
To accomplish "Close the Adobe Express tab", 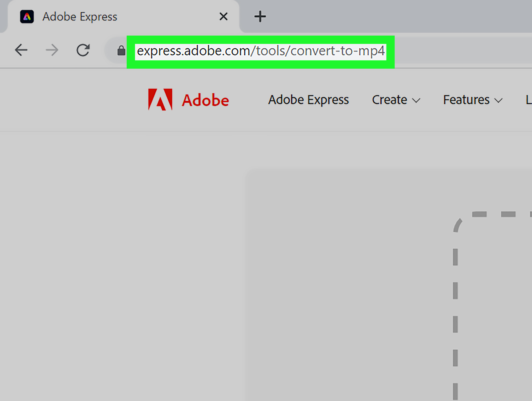I will (223, 17).
